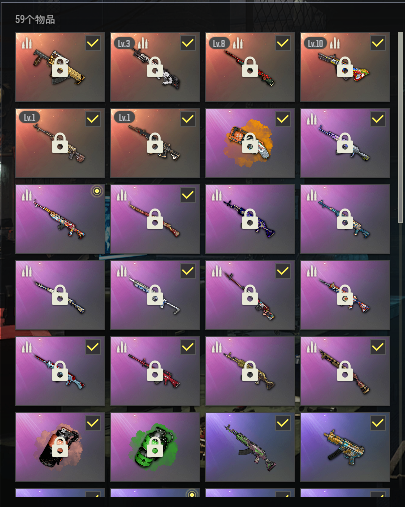Toggle the checkbox on pink-green AK item
The width and height of the screenshot is (405, 507).
pyautogui.click(x=283, y=423)
